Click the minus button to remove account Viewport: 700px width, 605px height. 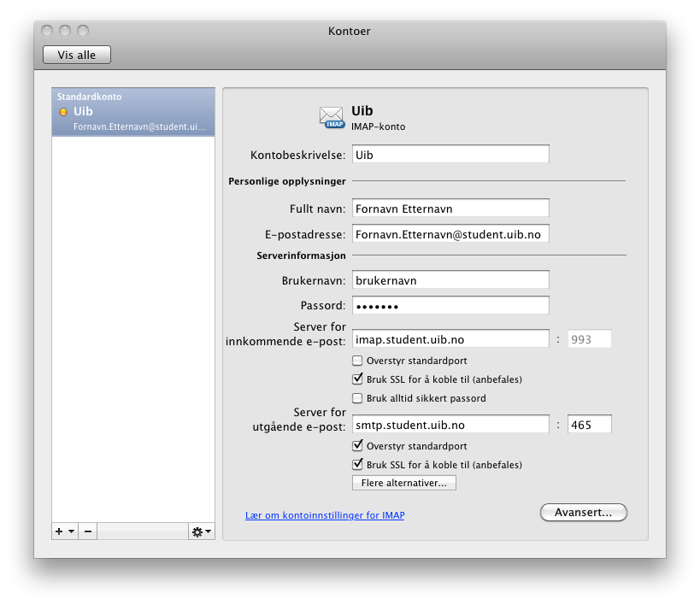coord(88,531)
